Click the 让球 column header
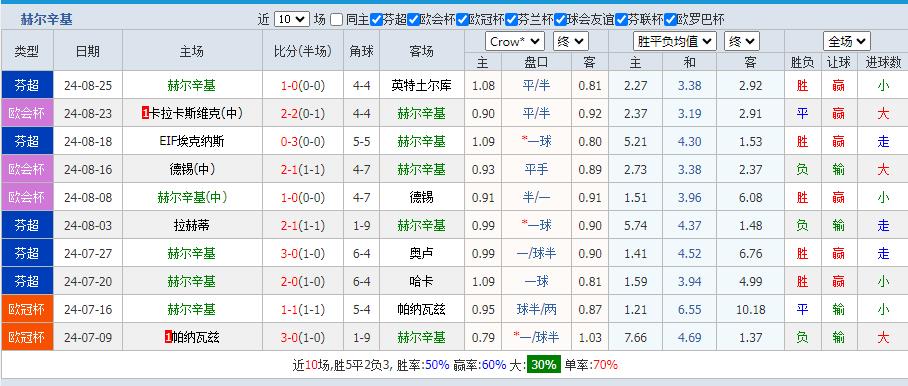 click(x=838, y=62)
